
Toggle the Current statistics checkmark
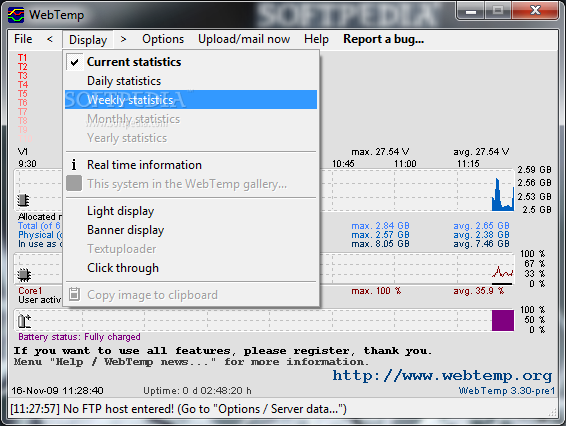[x=75, y=62]
